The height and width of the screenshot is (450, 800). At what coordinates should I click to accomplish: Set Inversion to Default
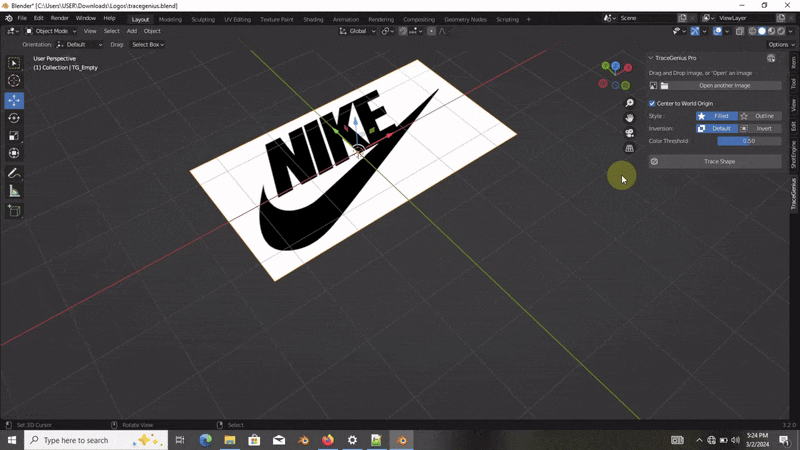coord(717,129)
